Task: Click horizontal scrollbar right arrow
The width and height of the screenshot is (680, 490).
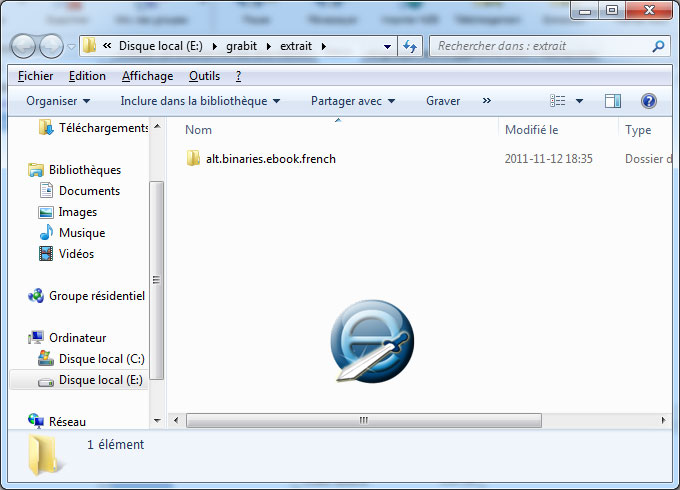Action: [x=664, y=420]
